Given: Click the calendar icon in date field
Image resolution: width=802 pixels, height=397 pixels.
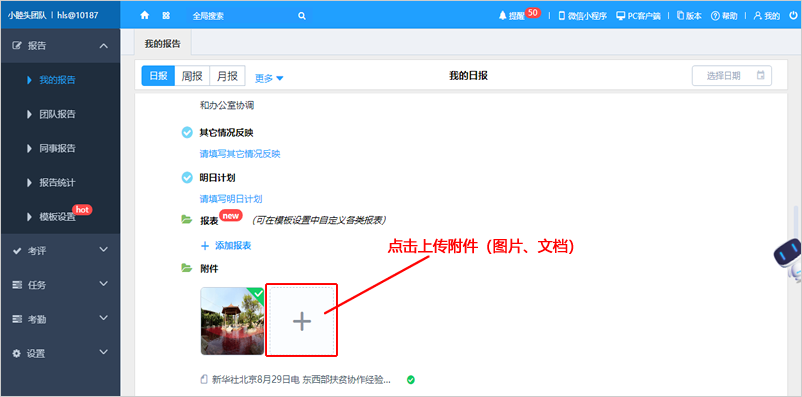Looking at the screenshot, I should pos(761,75).
